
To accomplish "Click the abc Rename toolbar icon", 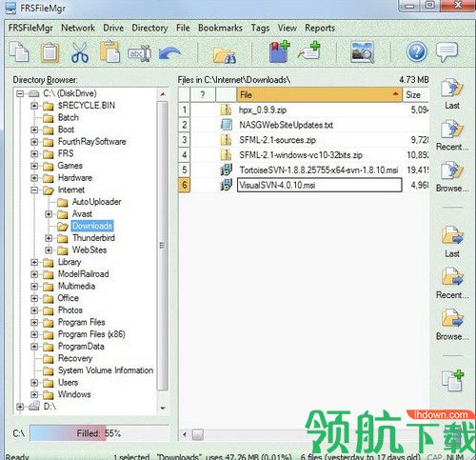I will click(x=139, y=53).
